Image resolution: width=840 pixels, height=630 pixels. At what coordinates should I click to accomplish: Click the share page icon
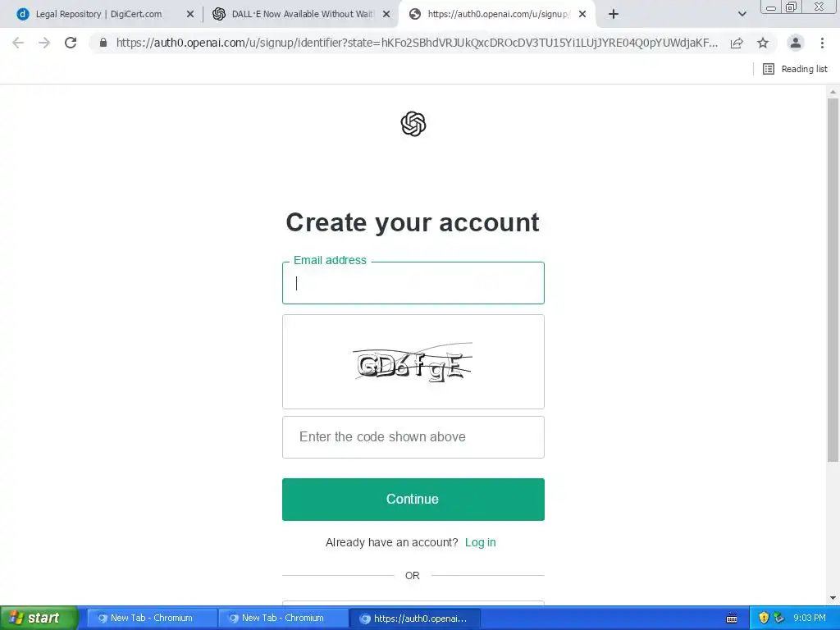[737, 43]
